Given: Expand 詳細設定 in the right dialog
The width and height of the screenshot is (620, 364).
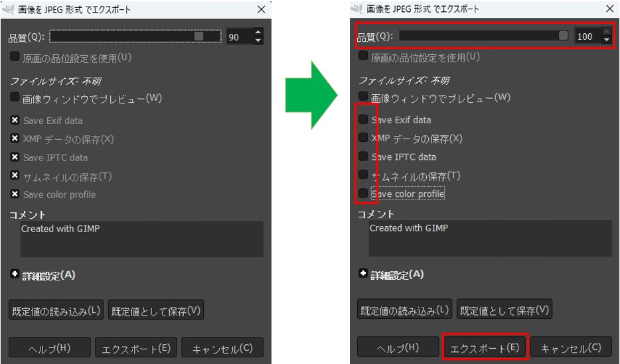Looking at the screenshot, I should pyautogui.click(x=363, y=273).
